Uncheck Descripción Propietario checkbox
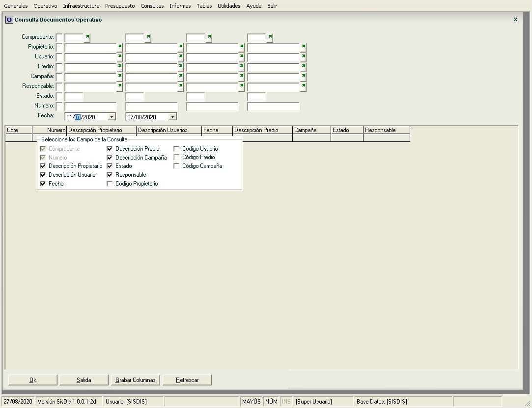The width and height of the screenshot is (532, 408). click(x=43, y=166)
